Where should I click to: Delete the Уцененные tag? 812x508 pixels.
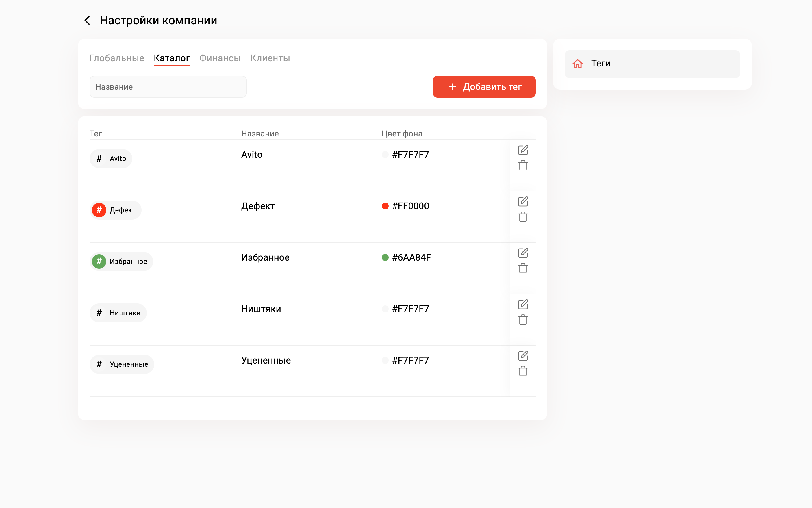[x=523, y=371]
